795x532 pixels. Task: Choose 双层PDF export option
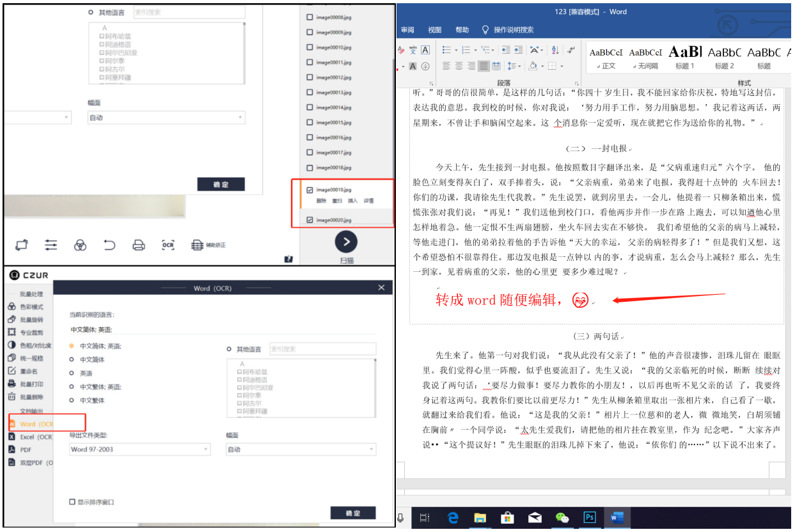click(30, 462)
